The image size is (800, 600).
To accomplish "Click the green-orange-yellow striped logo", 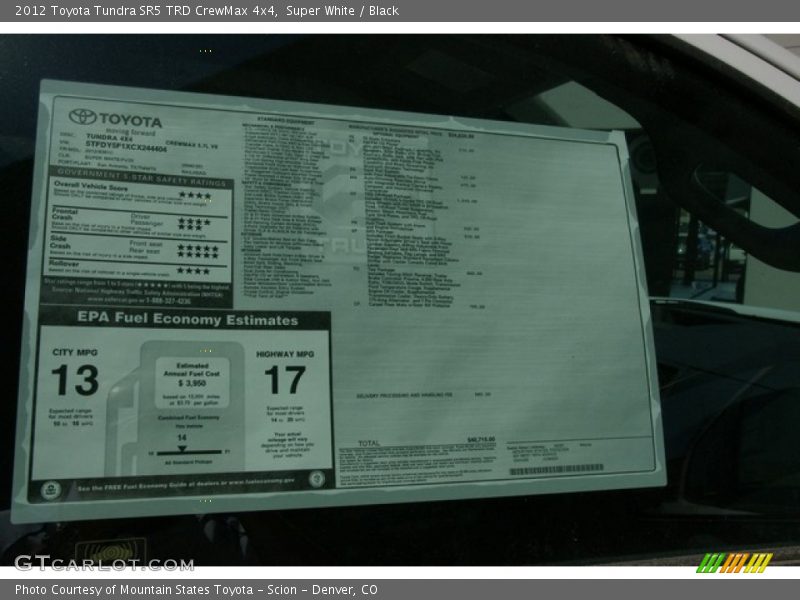I will pyautogui.click(x=734, y=563).
